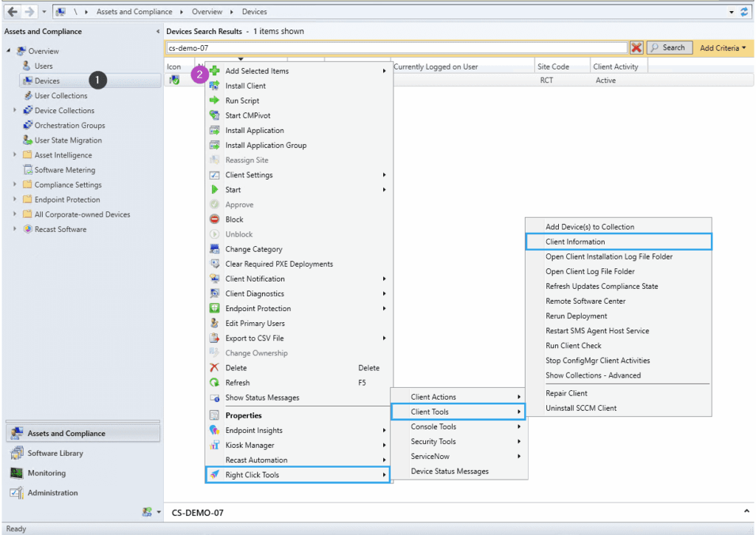Switch to the Monitoring workspace
Viewport: 756px width, 535px height.
click(x=44, y=472)
